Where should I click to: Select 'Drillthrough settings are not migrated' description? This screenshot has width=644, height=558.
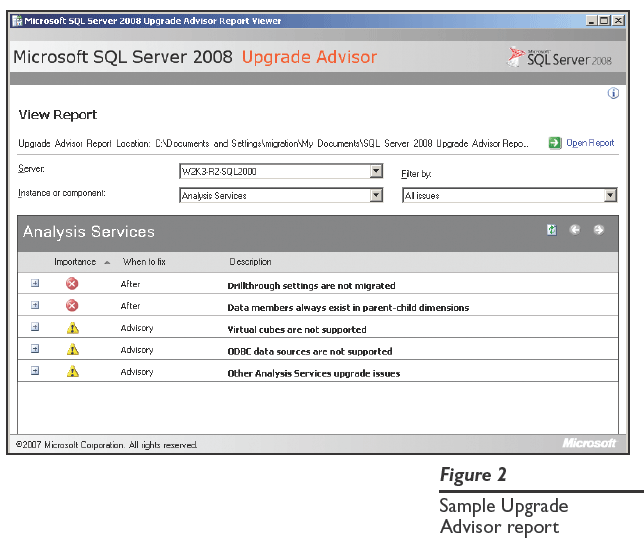click(311, 286)
